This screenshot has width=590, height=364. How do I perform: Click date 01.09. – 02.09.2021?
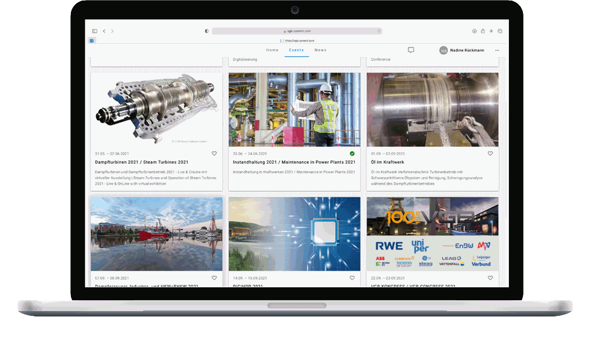tap(388, 153)
